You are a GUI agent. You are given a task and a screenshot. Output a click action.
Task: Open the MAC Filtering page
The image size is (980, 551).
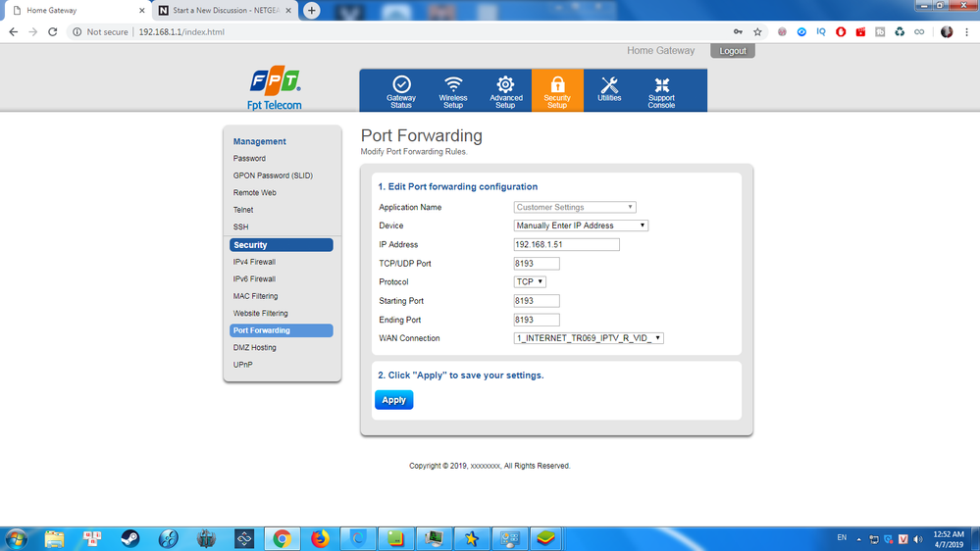coord(256,296)
